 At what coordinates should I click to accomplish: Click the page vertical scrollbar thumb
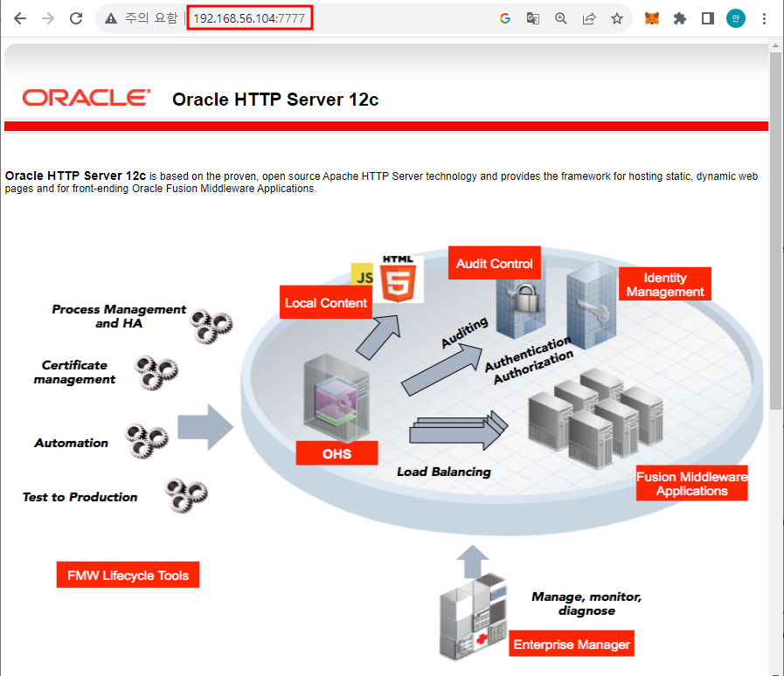pyautogui.click(x=776, y=230)
